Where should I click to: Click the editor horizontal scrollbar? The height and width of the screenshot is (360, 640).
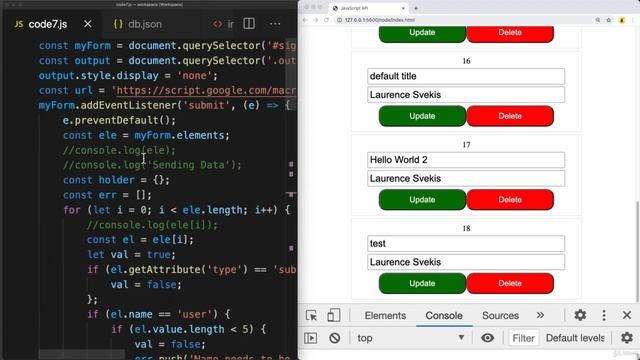pyautogui.click(x=82, y=354)
